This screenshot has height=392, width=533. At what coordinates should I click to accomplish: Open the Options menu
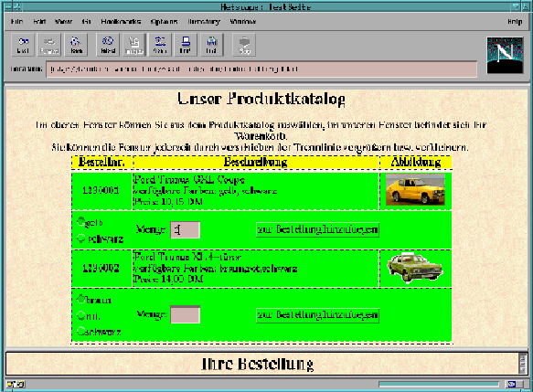164,21
